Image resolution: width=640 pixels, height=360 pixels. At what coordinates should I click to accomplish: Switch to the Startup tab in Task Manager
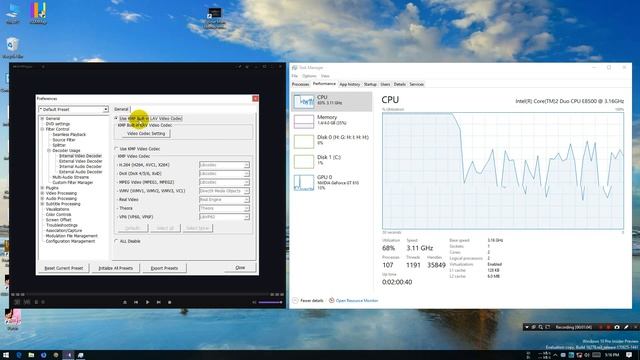370,84
